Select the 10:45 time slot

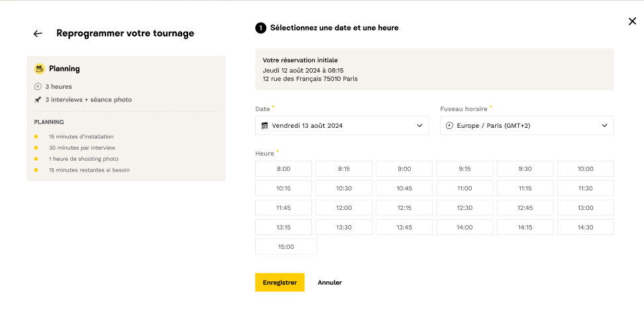(x=404, y=188)
